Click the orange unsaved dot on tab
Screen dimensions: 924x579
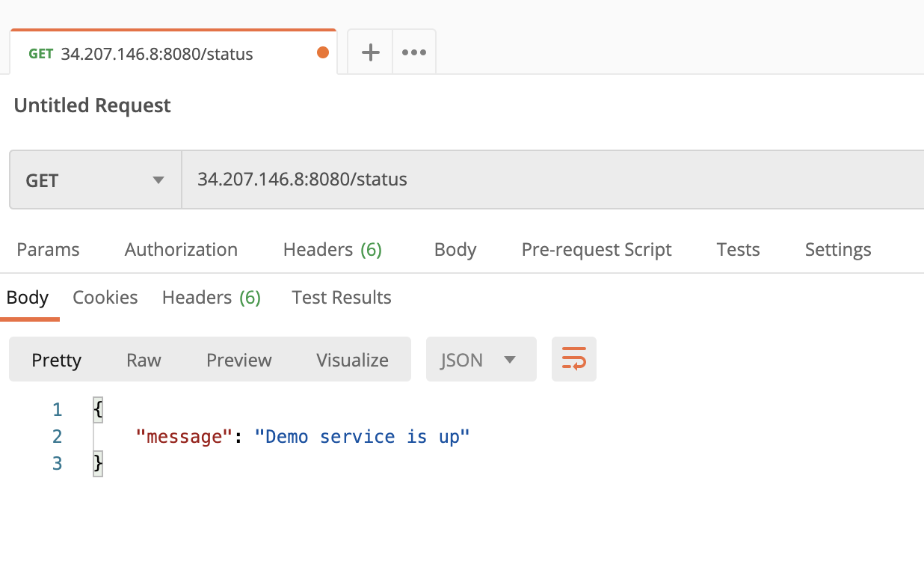(323, 52)
